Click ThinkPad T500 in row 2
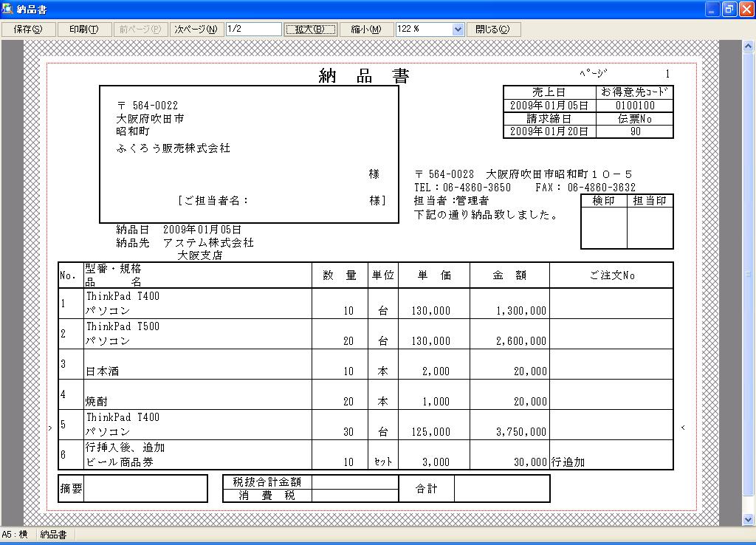Viewport: 756px width, 545px height. [x=123, y=326]
